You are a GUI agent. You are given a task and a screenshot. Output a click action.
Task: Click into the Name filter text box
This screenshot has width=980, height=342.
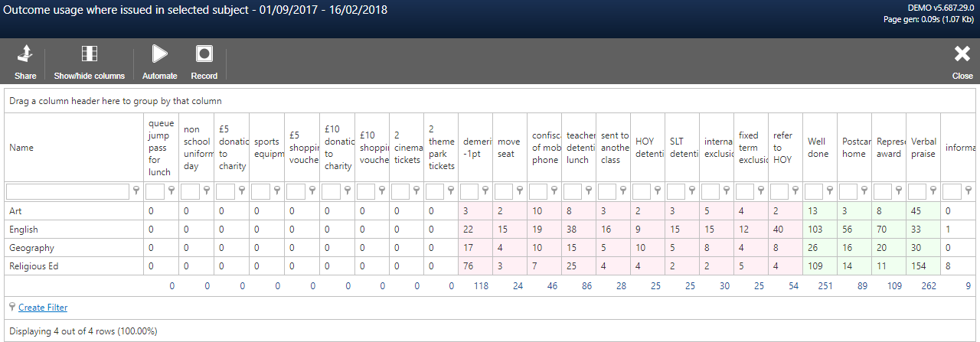click(x=68, y=191)
